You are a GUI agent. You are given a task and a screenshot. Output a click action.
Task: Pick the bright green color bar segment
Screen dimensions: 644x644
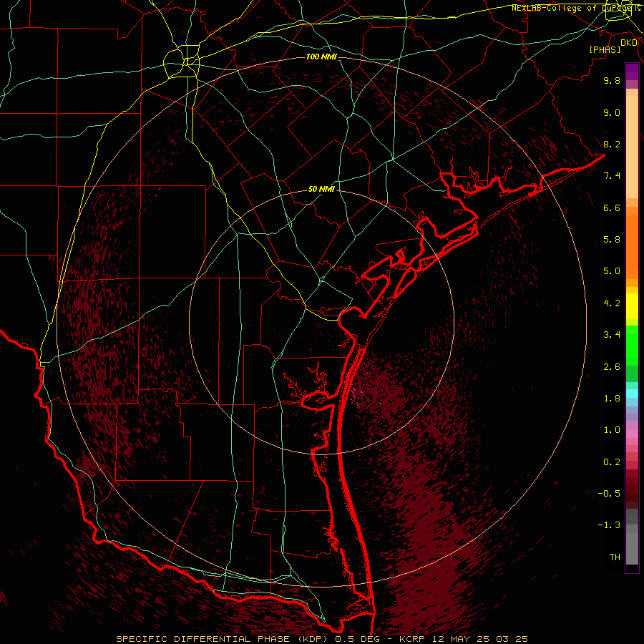coord(632,346)
